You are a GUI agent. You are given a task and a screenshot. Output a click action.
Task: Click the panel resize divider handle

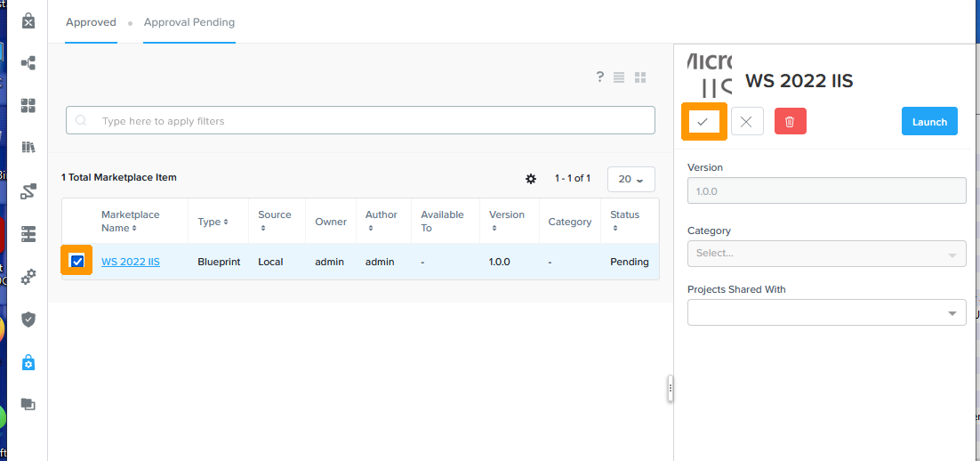[671, 389]
